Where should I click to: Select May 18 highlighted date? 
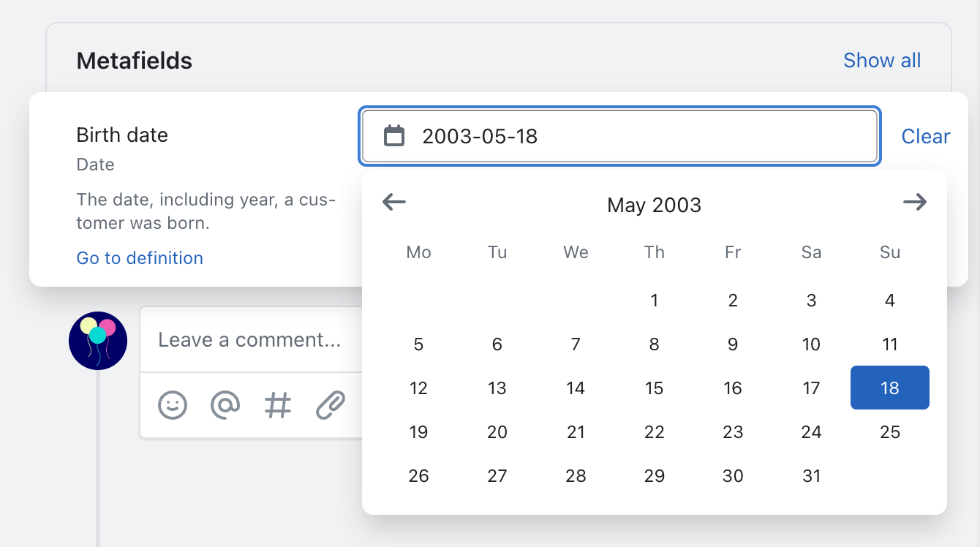[889, 388]
